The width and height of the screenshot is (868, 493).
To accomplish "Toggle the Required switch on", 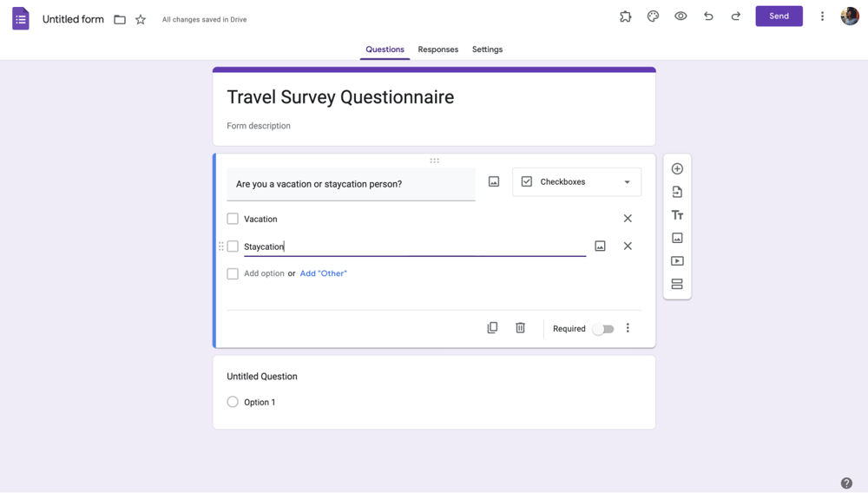I will pyautogui.click(x=603, y=329).
